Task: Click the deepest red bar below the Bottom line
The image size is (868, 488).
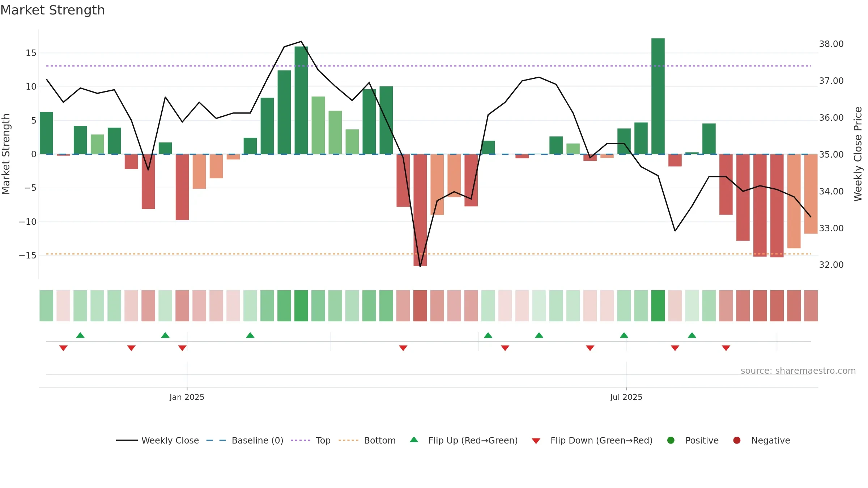Action: pos(420,210)
